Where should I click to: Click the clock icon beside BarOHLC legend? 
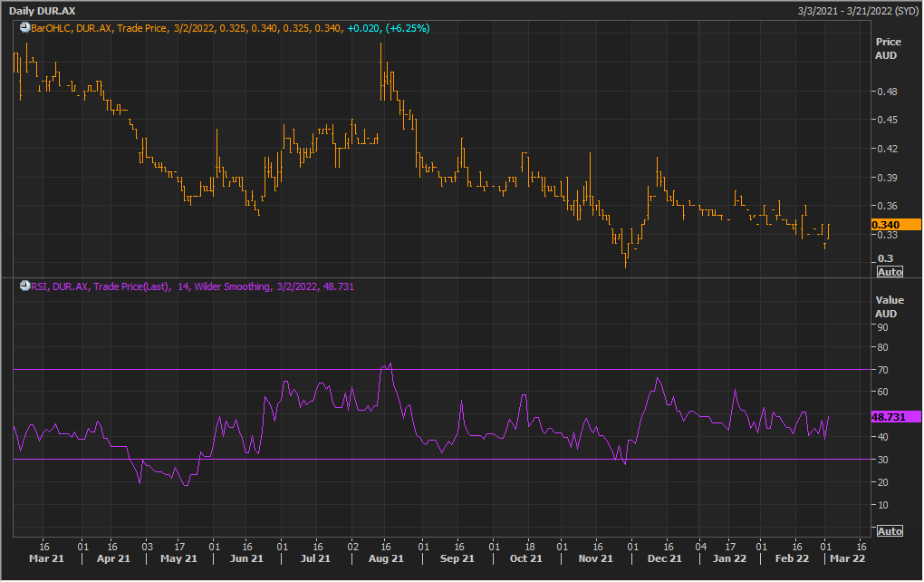24,29
